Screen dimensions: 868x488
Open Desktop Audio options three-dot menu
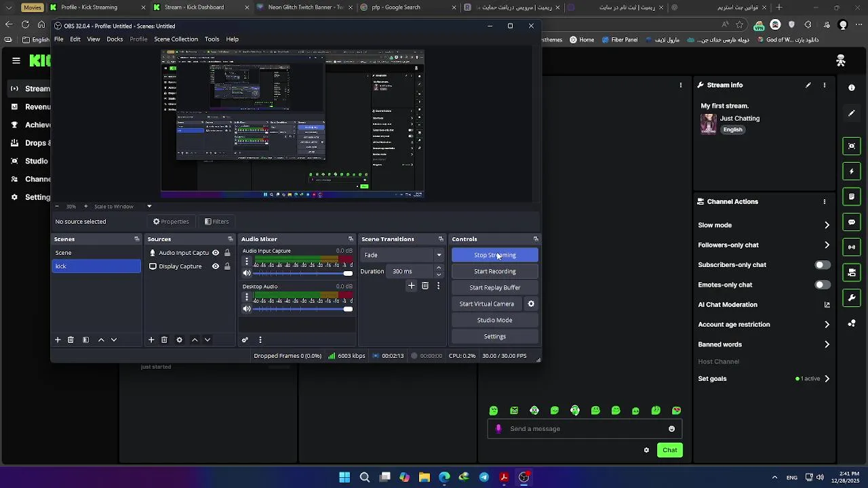point(247,296)
